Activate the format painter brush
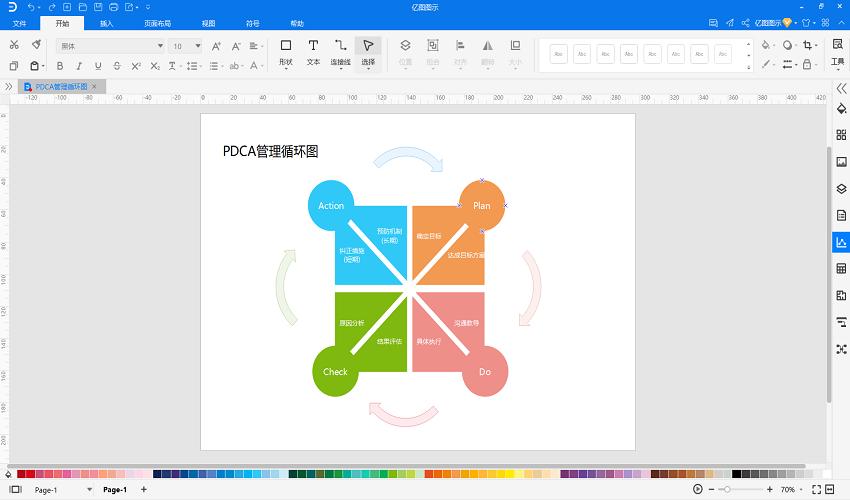850x500 pixels. coord(36,44)
